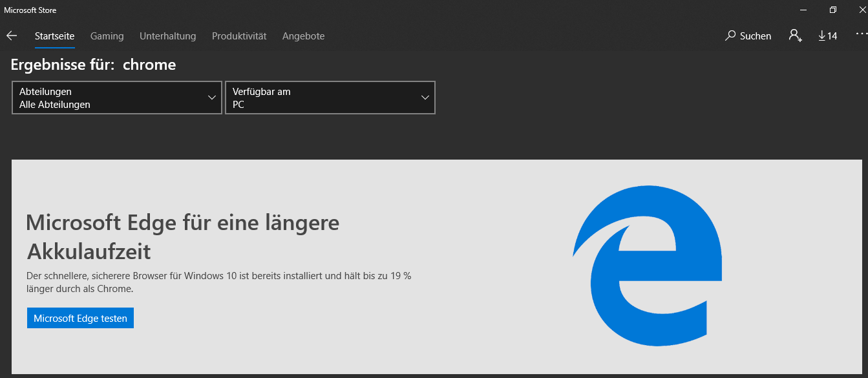Click the Microsoft Edge banner headline
868x378 pixels.
(182, 236)
